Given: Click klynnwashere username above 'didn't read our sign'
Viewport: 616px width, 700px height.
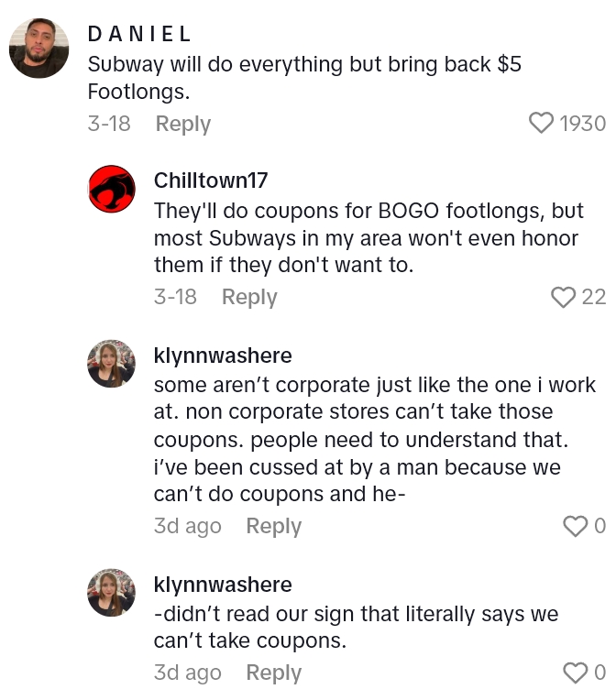Looking at the screenshot, I should (x=223, y=585).
